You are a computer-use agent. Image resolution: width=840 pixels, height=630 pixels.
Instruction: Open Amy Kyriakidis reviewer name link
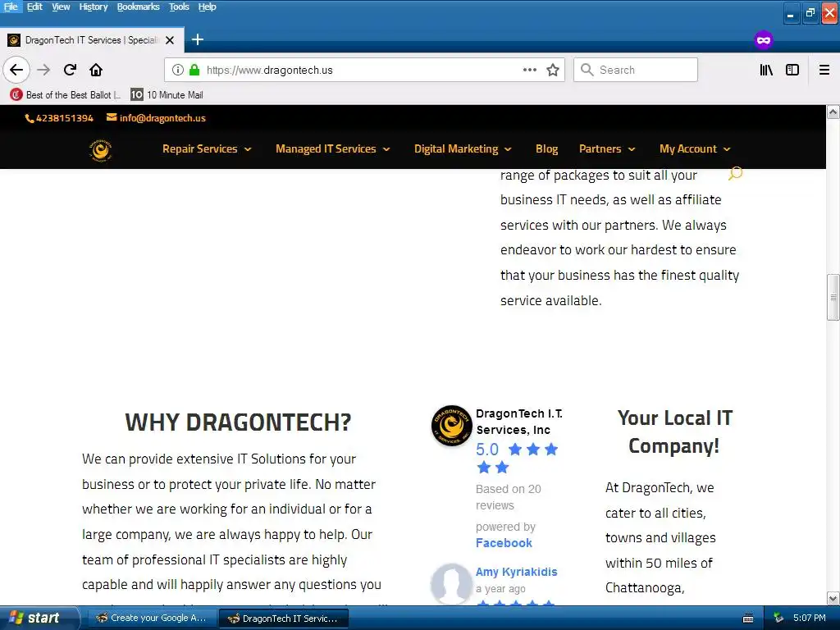[x=517, y=572]
